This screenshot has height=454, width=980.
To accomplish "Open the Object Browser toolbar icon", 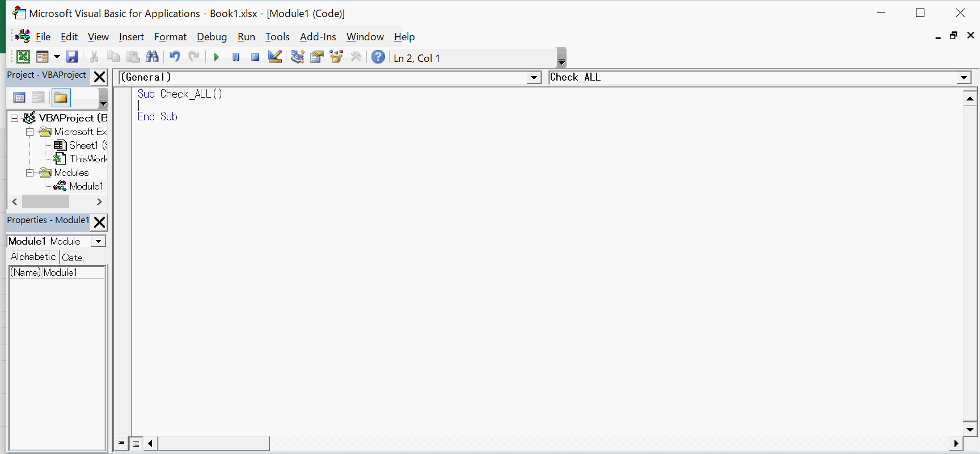I will (x=336, y=57).
